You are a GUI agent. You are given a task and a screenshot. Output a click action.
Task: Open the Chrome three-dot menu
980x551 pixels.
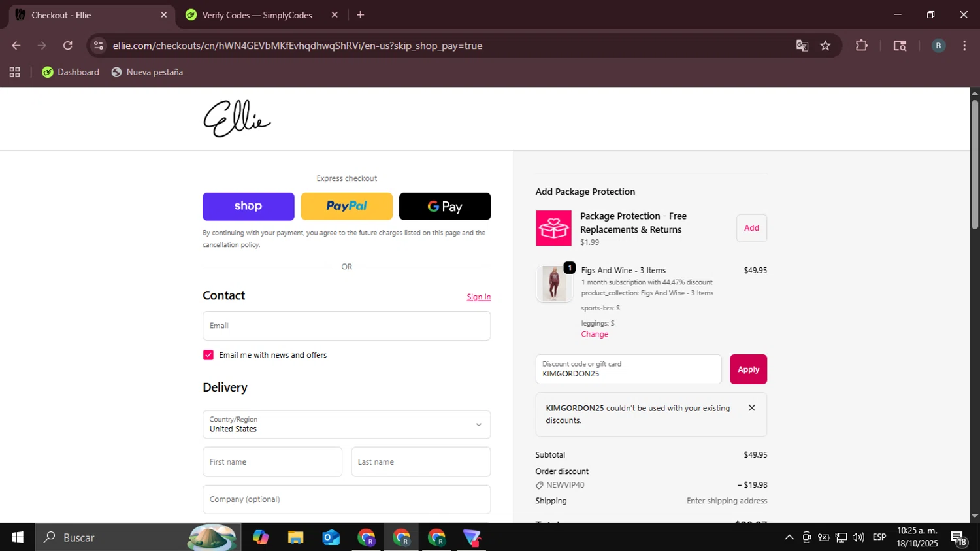(x=964, y=46)
